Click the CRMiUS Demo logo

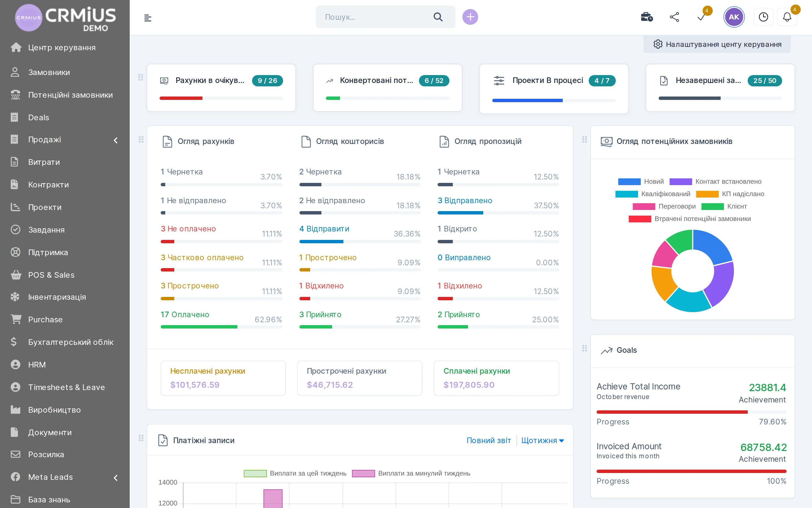(x=65, y=18)
